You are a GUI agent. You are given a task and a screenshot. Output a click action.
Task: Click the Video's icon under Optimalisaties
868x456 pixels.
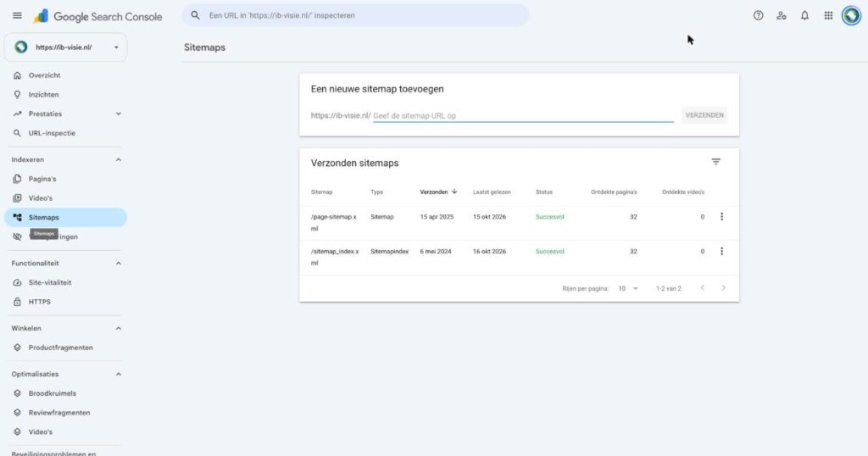(17, 431)
